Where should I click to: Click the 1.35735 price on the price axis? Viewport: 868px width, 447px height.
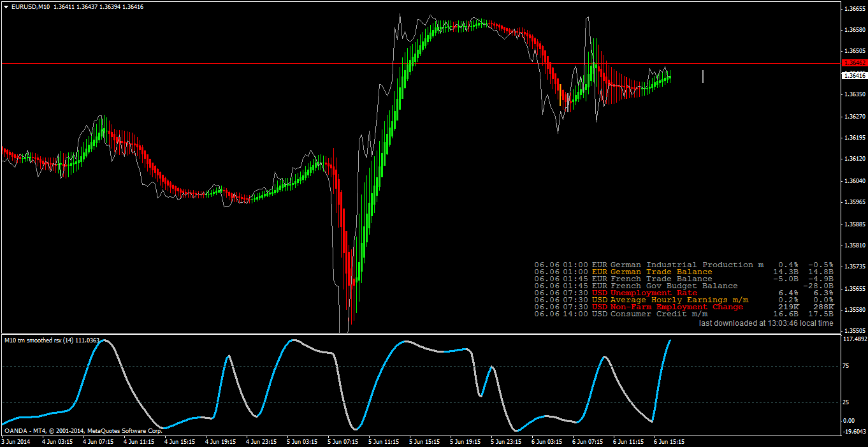(853, 267)
